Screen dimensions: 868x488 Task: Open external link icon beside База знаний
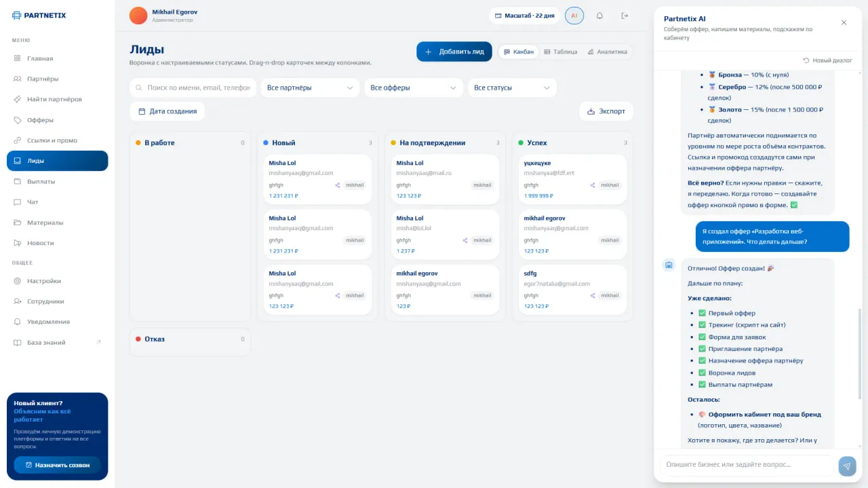tap(98, 342)
